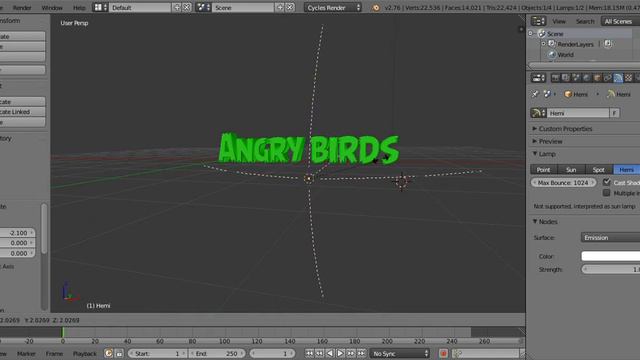Viewport: 640px width, 360px height.
Task: Open the All Scenes display mode dropdown
Action: pos(620,21)
